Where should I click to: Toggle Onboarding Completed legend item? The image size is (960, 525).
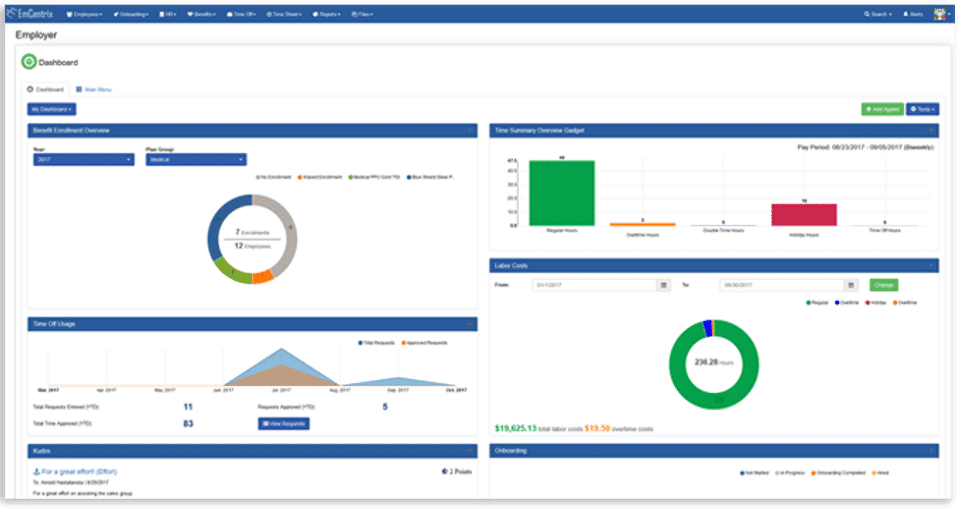tap(838, 473)
